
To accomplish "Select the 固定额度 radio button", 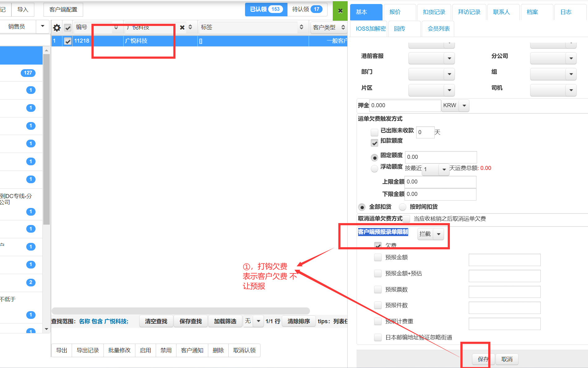I will click(x=374, y=158).
